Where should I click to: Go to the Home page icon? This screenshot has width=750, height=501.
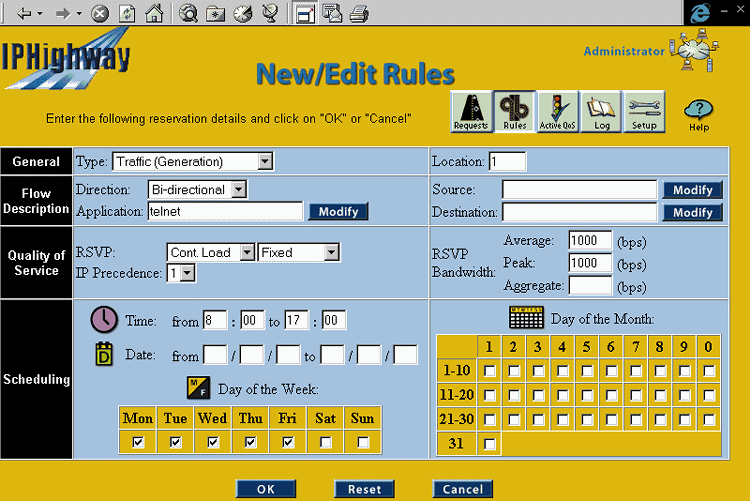point(154,13)
